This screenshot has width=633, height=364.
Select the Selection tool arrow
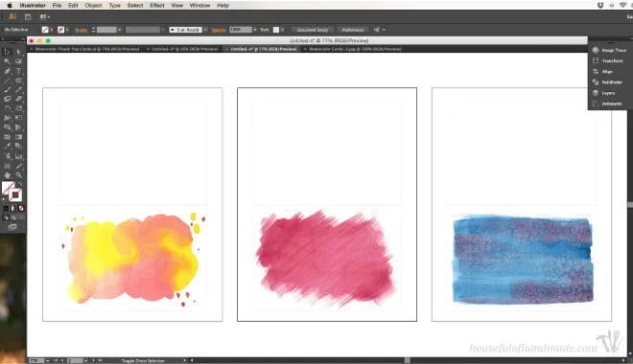pyautogui.click(x=8, y=52)
